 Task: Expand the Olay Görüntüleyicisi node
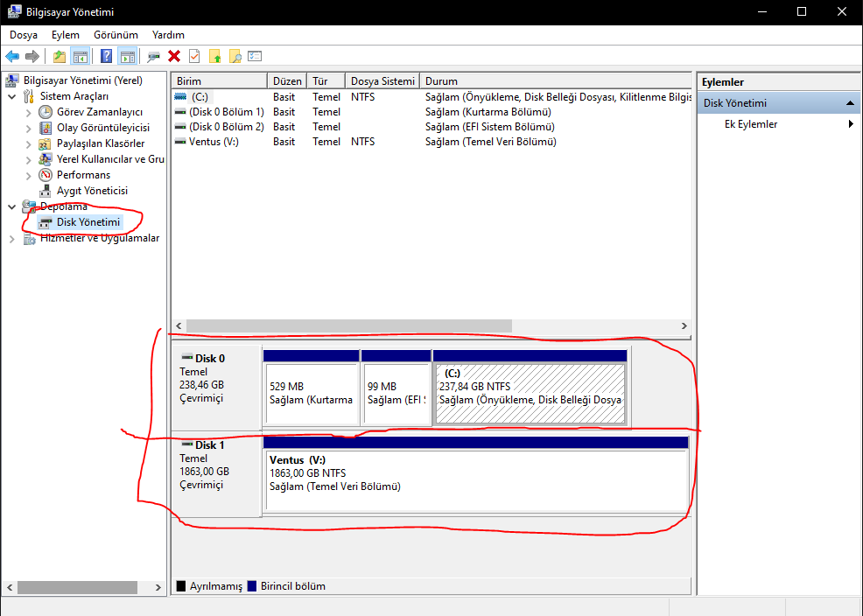28,129
